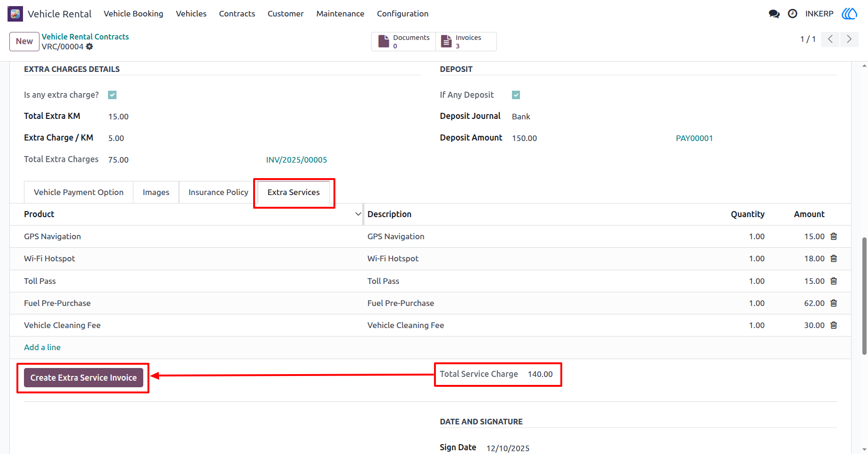Open the Maintenance menu

pyautogui.click(x=340, y=14)
